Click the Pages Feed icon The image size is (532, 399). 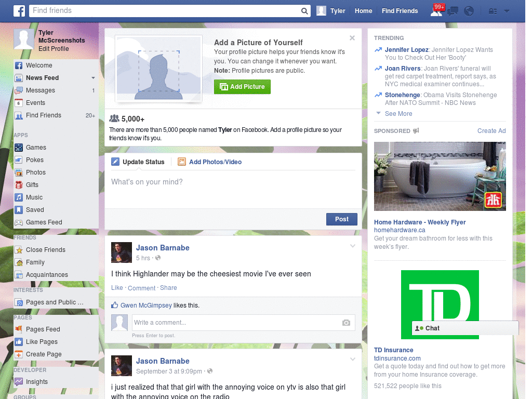pyautogui.click(x=19, y=329)
